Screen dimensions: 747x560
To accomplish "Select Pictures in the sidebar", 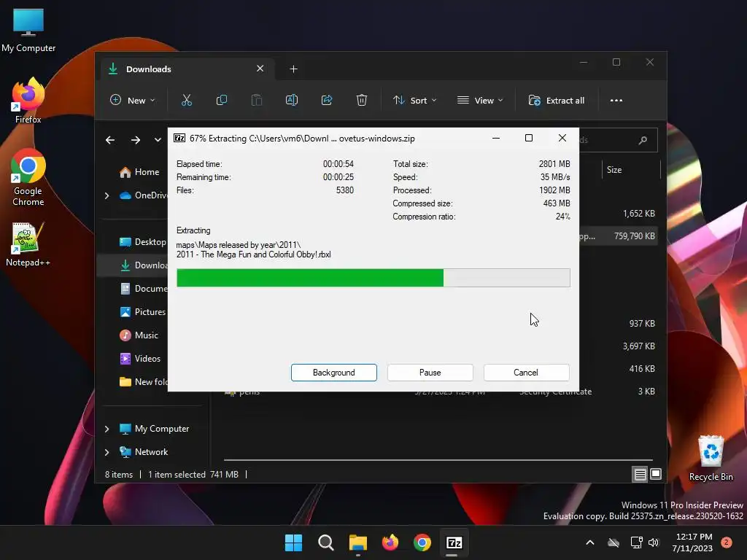I will click(x=143, y=312).
